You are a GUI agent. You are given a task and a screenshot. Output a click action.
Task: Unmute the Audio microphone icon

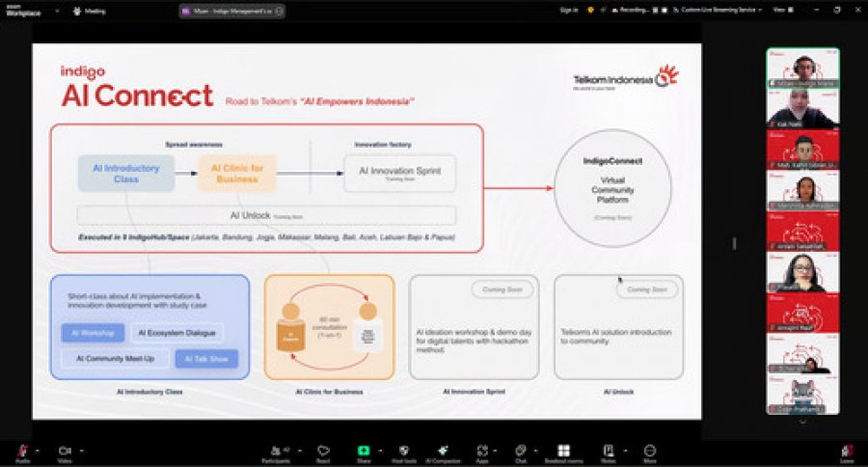point(23,451)
